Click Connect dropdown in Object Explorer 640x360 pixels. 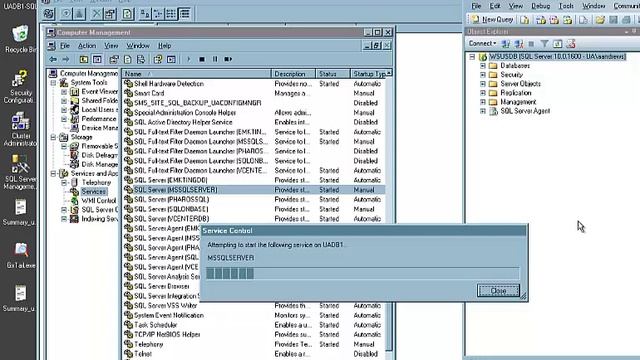[482, 43]
